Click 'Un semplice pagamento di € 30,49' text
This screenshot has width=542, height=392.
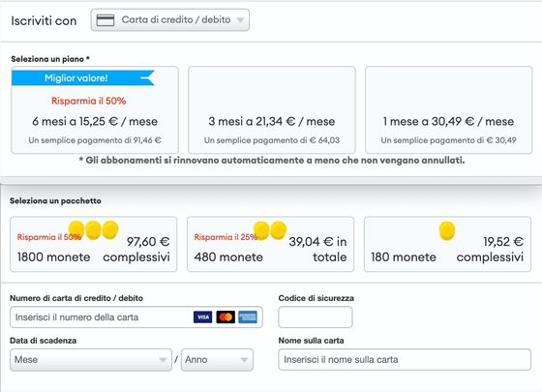point(449,140)
